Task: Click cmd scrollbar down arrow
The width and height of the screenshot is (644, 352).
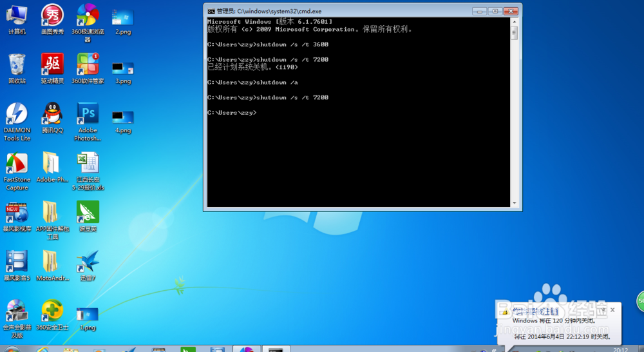Action: point(514,203)
